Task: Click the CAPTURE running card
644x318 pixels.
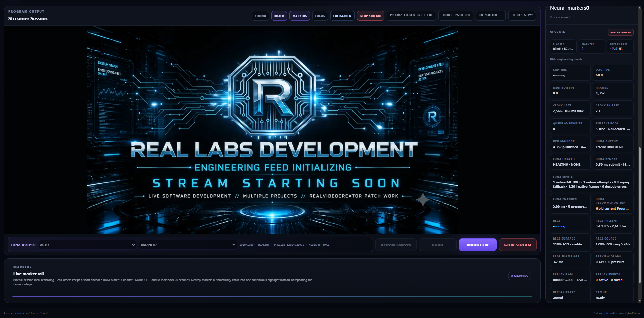Action: click(570, 73)
